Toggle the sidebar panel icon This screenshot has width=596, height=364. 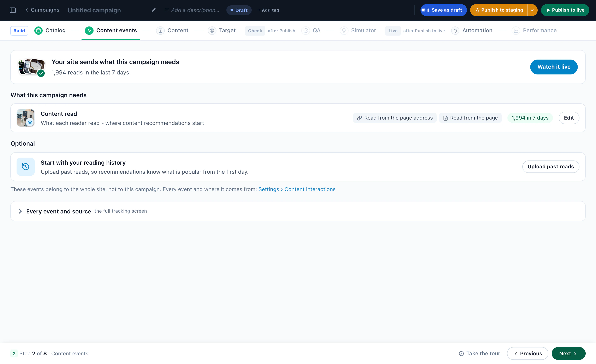point(13,10)
